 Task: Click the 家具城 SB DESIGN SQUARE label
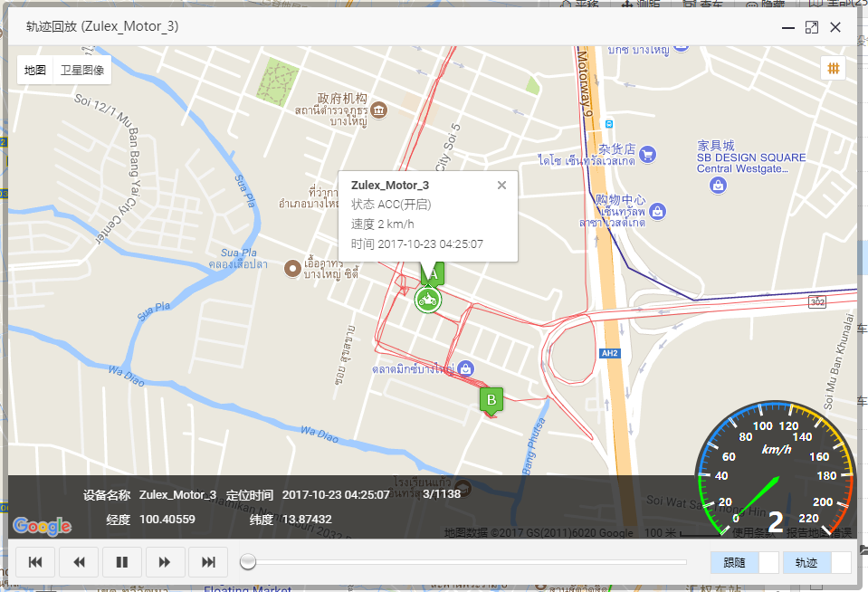pos(750,157)
